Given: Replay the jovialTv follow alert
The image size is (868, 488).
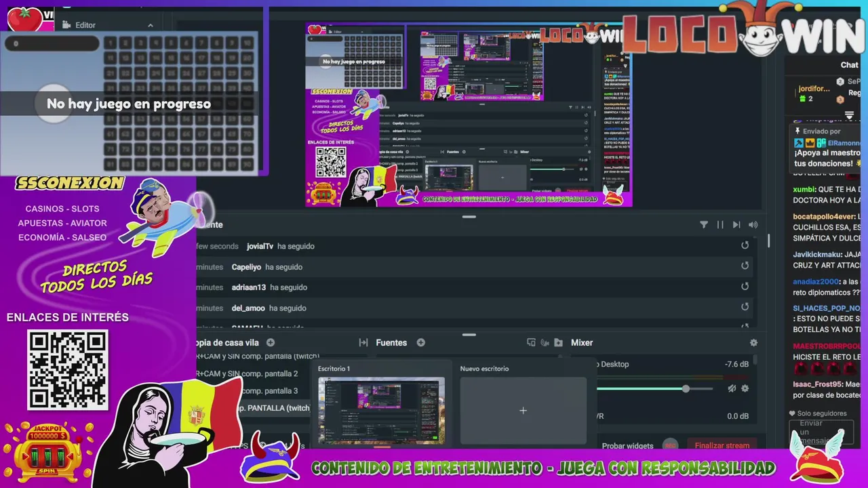Looking at the screenshot, I should pos(745,245).
